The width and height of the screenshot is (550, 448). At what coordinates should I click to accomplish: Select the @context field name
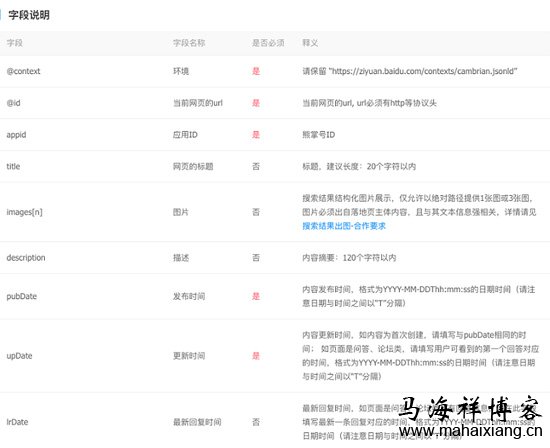(24, 71)
